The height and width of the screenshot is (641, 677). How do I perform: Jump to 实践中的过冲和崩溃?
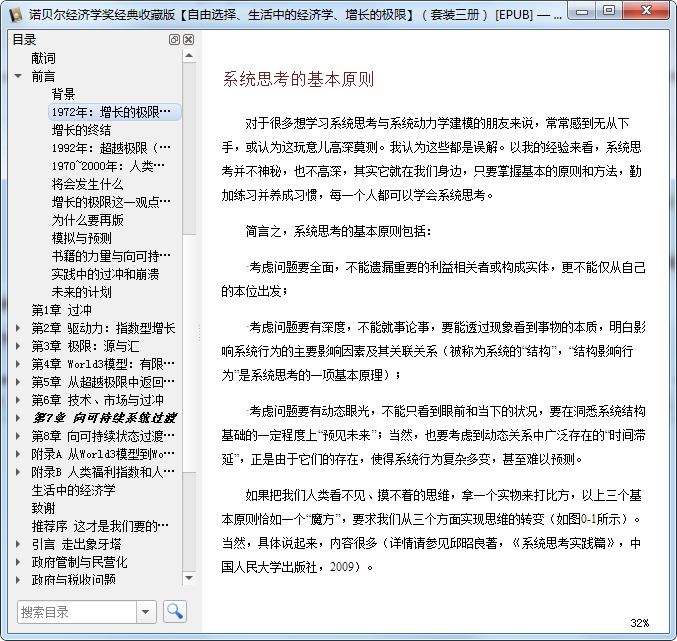coord(105,274)
